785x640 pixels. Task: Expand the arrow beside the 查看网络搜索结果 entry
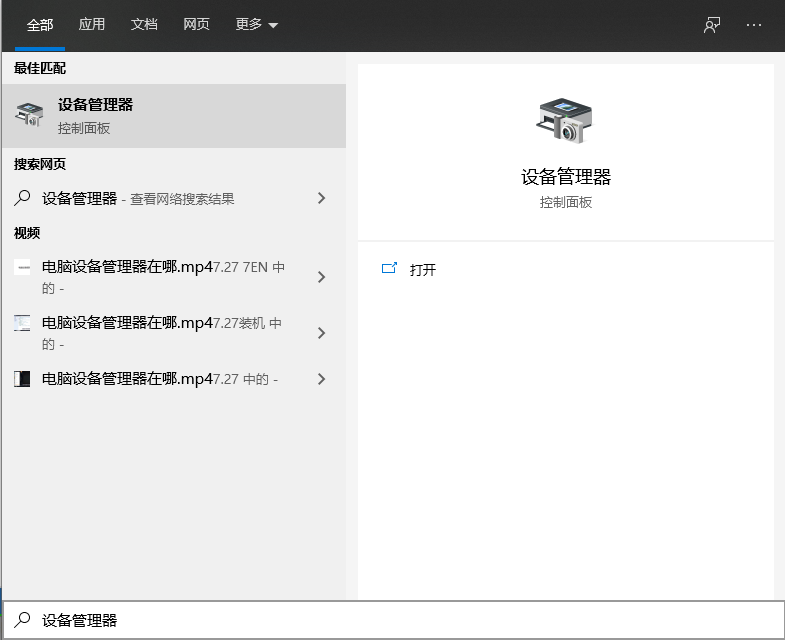tap(321, 198)
